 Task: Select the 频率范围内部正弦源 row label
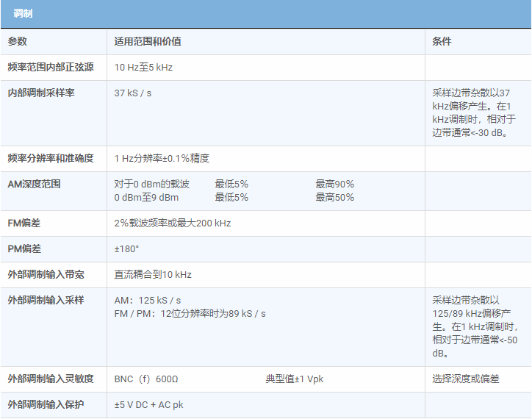click(51, 68)
